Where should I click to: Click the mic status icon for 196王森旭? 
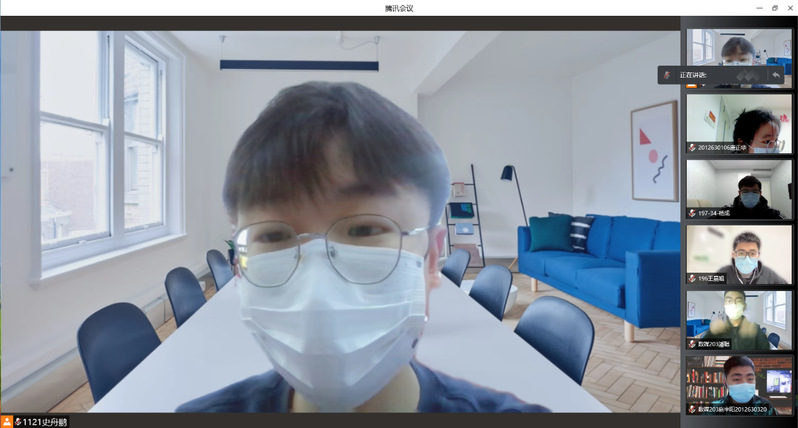(692, 278)
